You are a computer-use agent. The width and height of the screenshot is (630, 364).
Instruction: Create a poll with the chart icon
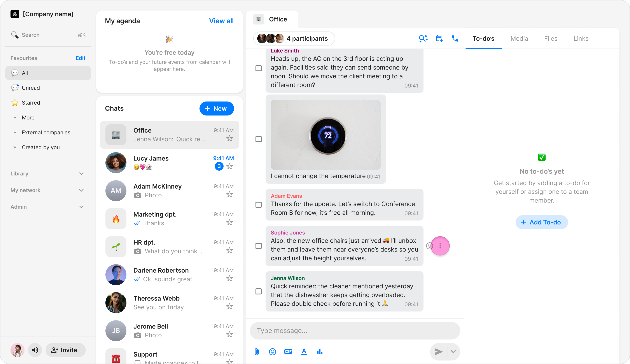[320, 352]
